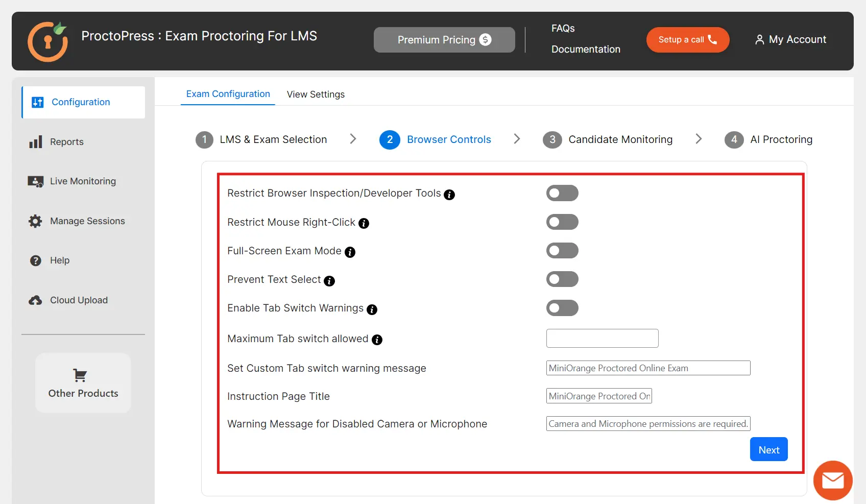Show info for Restrict Mouse Right-Click

tap(364, 223)
